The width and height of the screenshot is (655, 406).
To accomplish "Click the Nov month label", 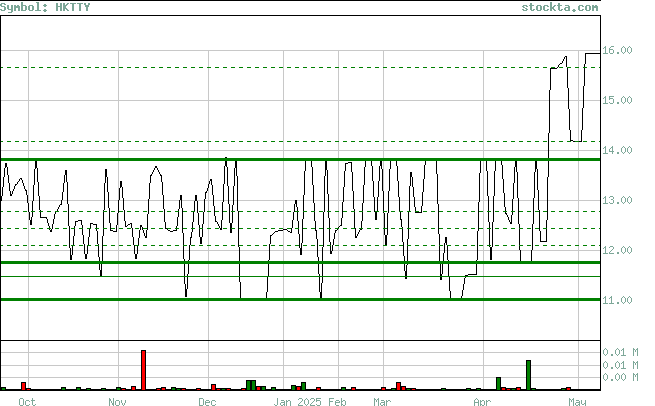I will click(x=117, y=402).
